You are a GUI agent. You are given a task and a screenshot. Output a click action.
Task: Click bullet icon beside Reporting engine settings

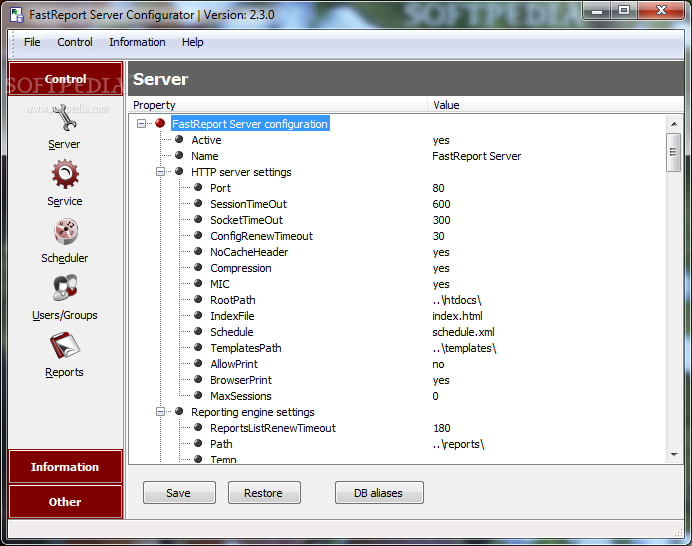tap(179, 411)
